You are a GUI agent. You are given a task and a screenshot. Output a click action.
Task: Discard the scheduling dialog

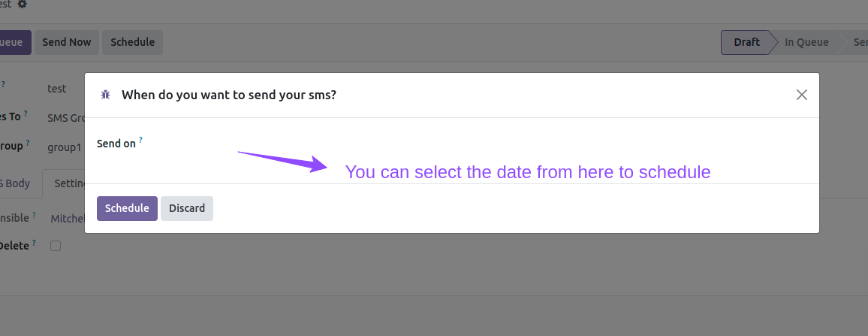pos(187,208)
